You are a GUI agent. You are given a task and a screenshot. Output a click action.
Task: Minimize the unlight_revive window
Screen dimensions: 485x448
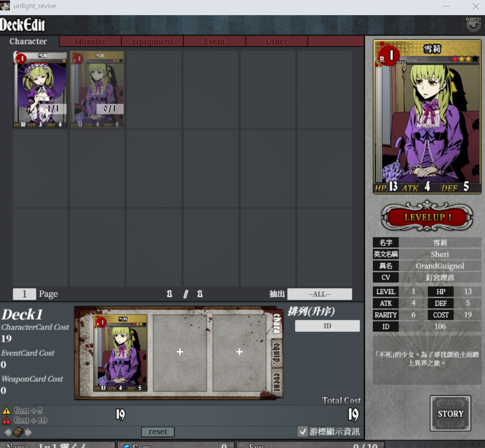pyautogui.click(x=446, y=6)
